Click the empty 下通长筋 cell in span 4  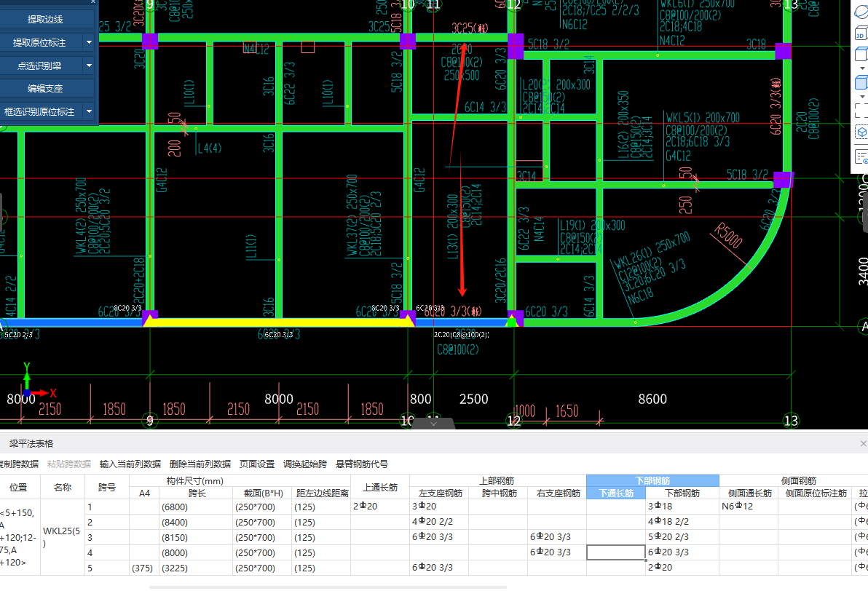click(615, 552)
